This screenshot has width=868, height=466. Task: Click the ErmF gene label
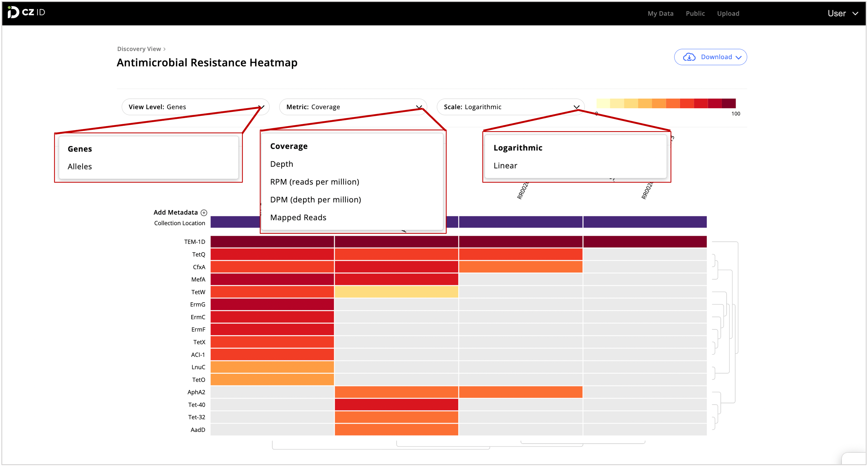click(x=198, y=330)
